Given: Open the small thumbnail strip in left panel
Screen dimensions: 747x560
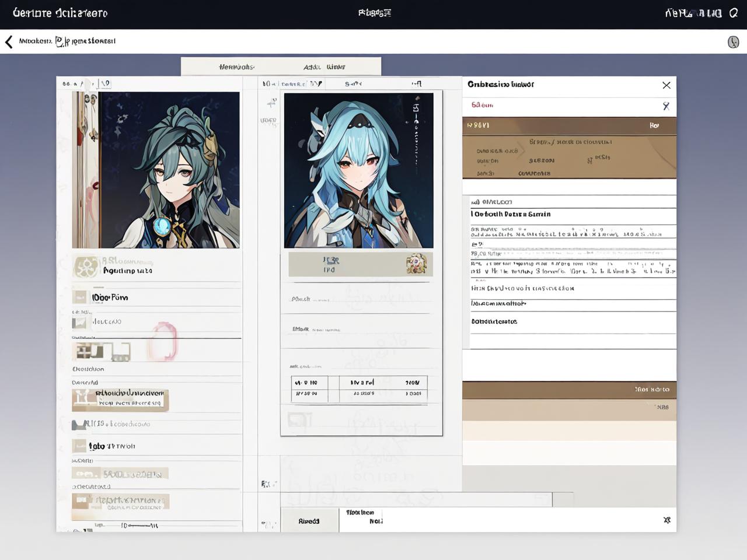Looking at the screenshot, I should coord(102,351).
